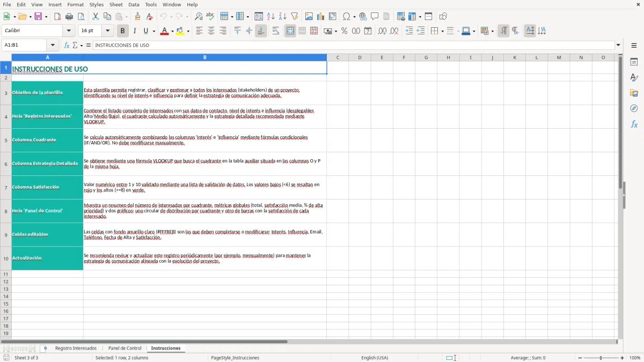Open the background color dropdown arrow

(188, 31)
